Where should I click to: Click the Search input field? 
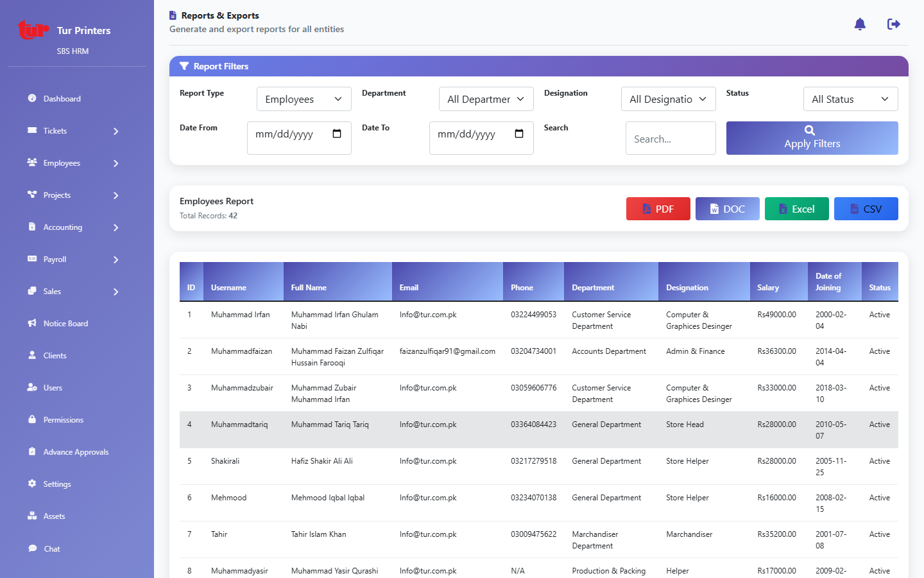click(670, 139)
